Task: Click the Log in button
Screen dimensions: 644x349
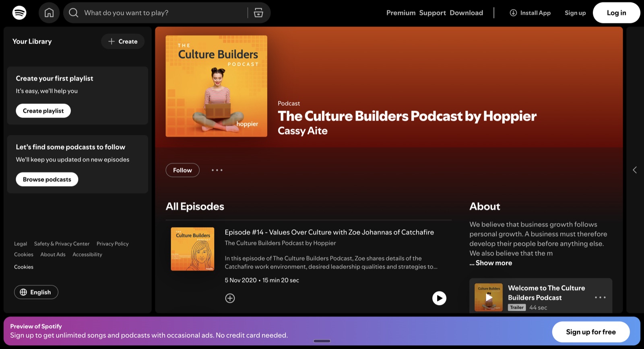Action: tap(616, 13)
